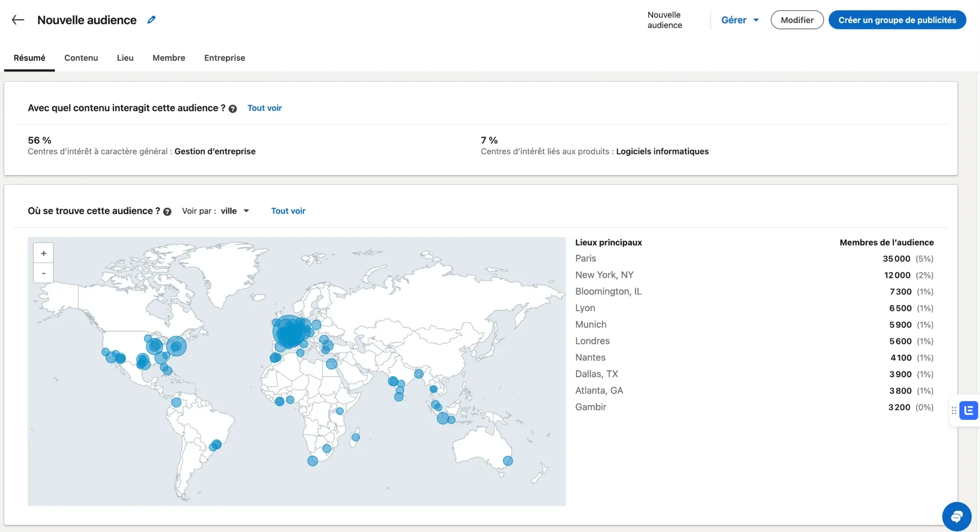This screenshot has width=980, height=532.
Task: Select Lyon in the locations list
Action: tap(754, 308)
